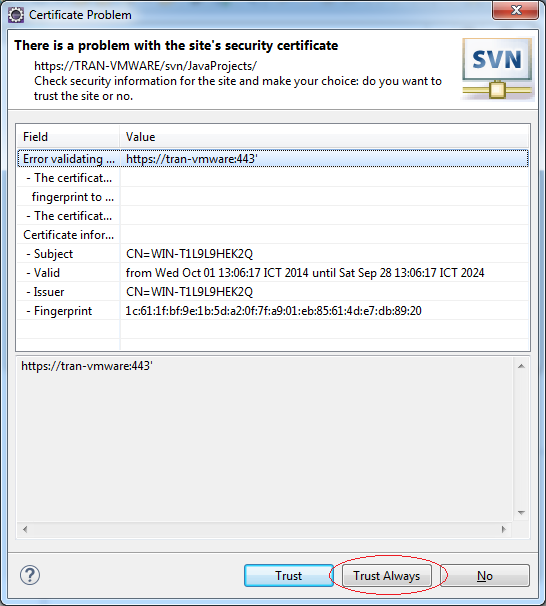The image size is (546, 606).
Task: Select the Certificate information row
Action: [x=273, y=235]
